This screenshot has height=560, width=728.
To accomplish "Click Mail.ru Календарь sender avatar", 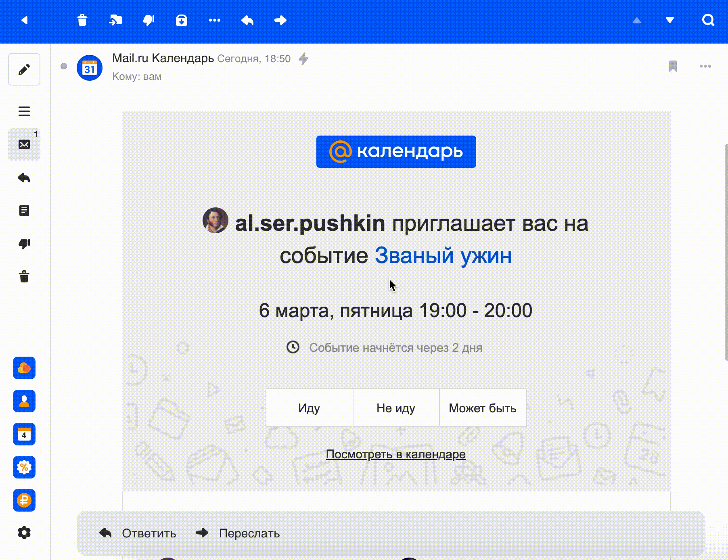I will (90, 68).
